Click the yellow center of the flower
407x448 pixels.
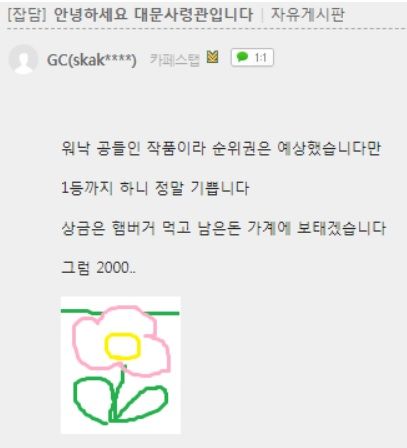pos(122,347)
